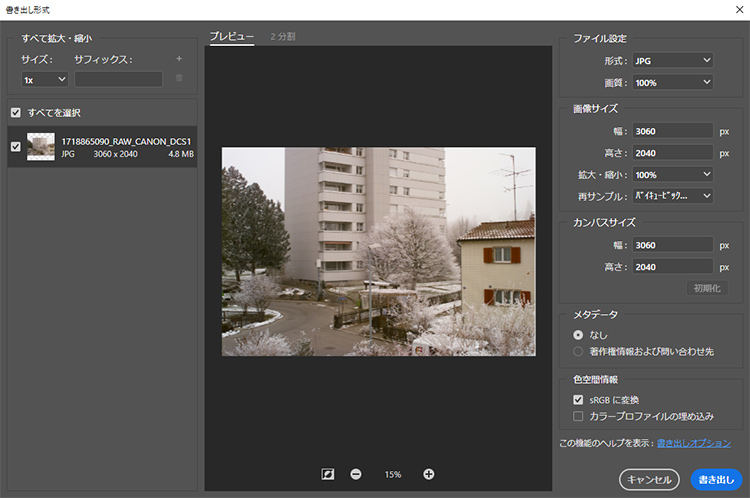Zoom out preview with minus icon

click(x=356, y=474)
